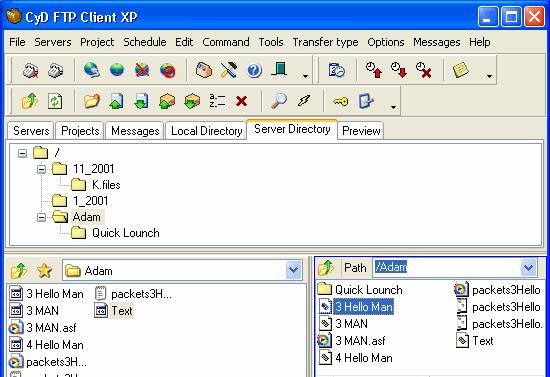This screenshot has width=550, height=377.
Task: Open the File menu
Action: 17,42
